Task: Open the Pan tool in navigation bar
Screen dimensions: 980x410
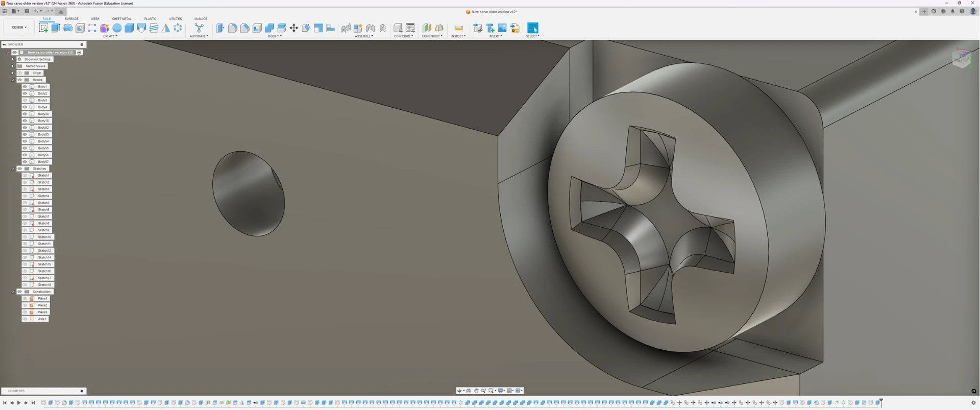Action: click(x=476, y=391)
